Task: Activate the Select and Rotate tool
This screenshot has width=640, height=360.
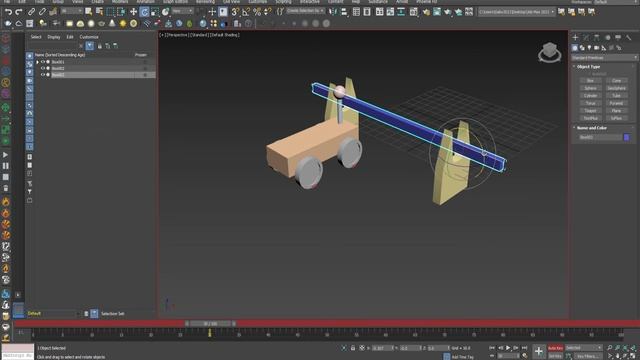Action: 144,12
